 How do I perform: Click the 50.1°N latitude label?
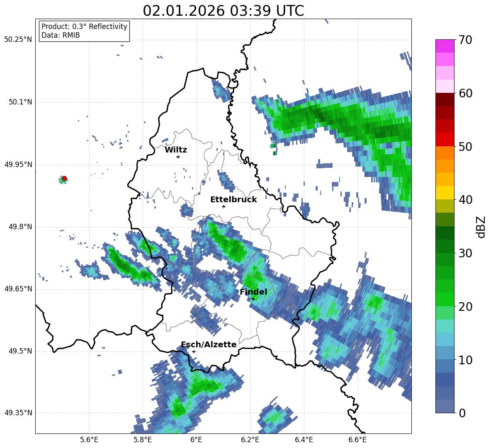click(x=20, y=102)
